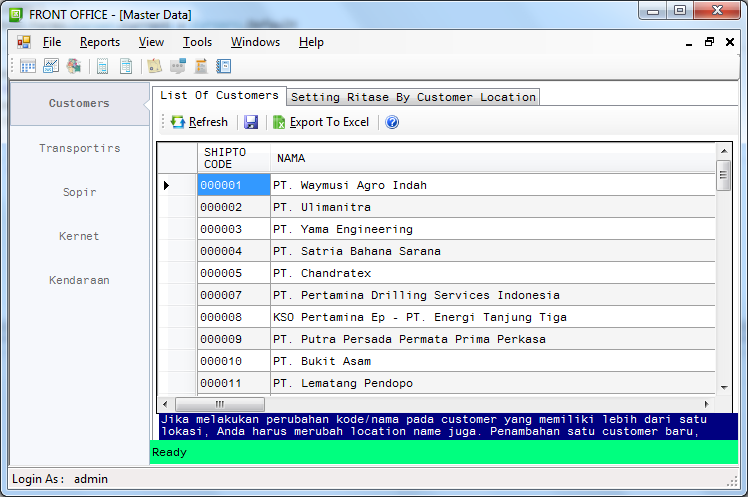Image resolution: width=748 pixels, height=497 pixels.
Task: Switch to List Of Customers tab
Action: tap(219, 95)
